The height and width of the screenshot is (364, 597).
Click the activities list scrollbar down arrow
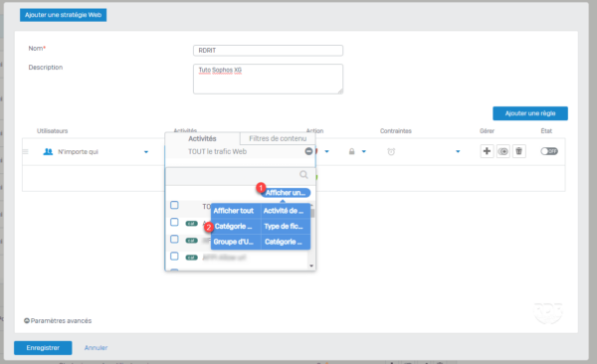point(311,266)
